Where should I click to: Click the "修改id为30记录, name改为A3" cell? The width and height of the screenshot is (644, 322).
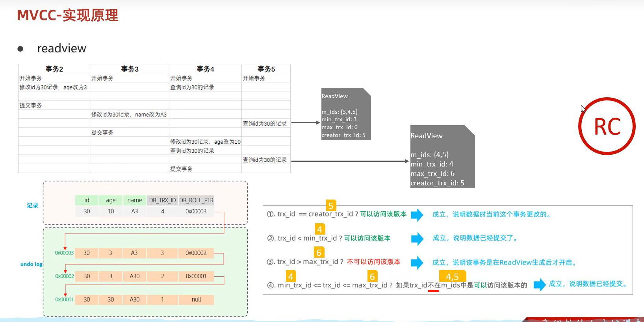tap(129, 115)
